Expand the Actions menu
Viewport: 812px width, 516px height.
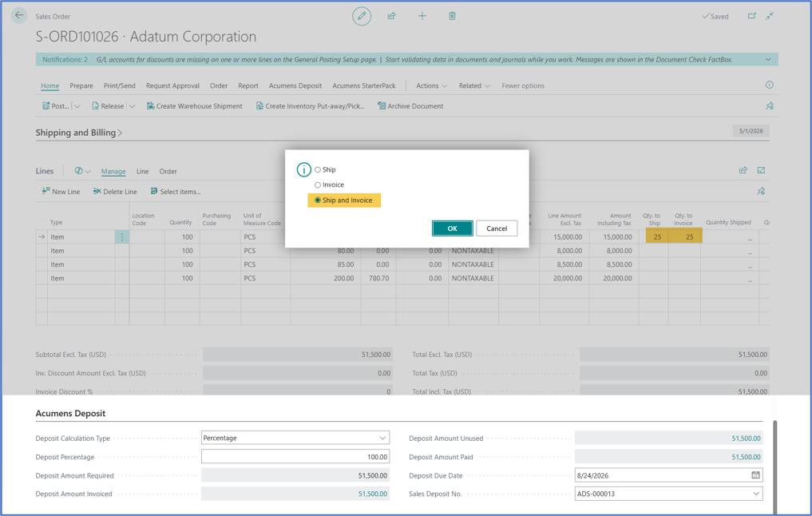click(x=431, y=85)
